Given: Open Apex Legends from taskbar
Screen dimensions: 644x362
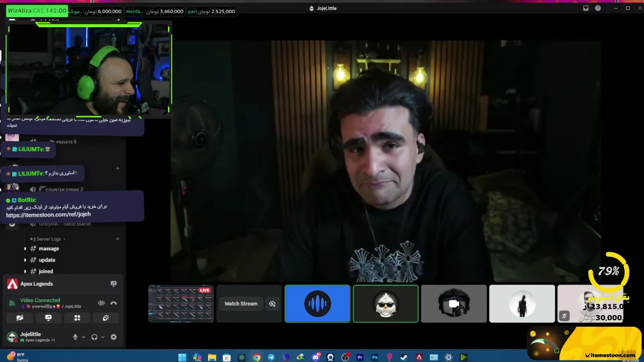Looking at the screenshot, I should [x=419, y=357].
